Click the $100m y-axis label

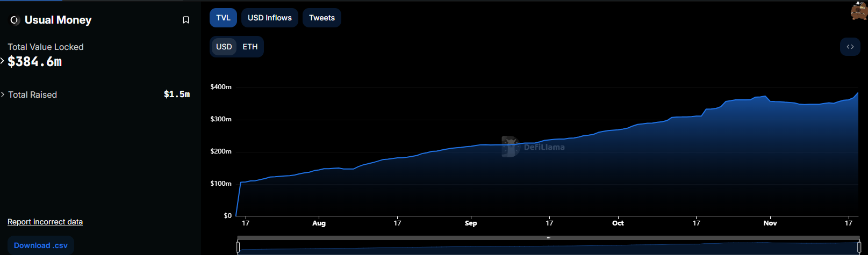point(221,183)
